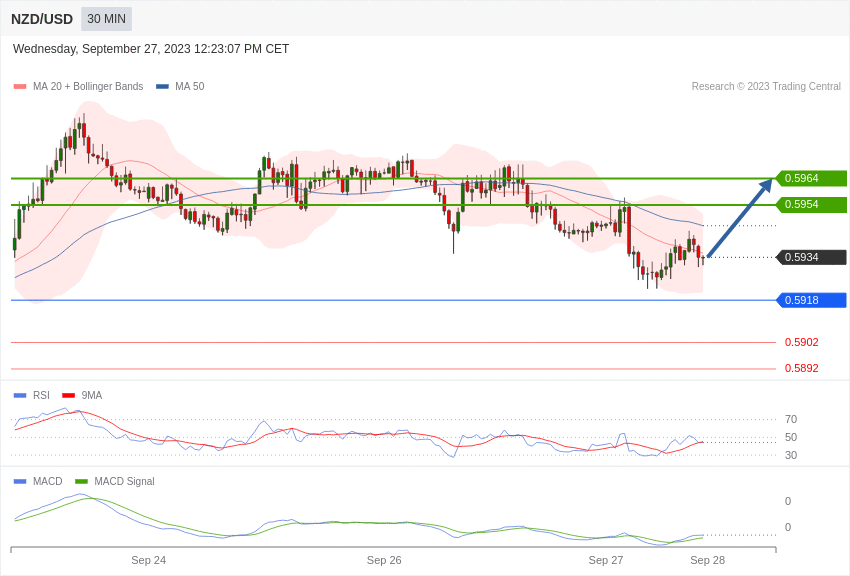Click the blue MACD legend marker
This screenshot has width=850, height=576.
point(20,482)
